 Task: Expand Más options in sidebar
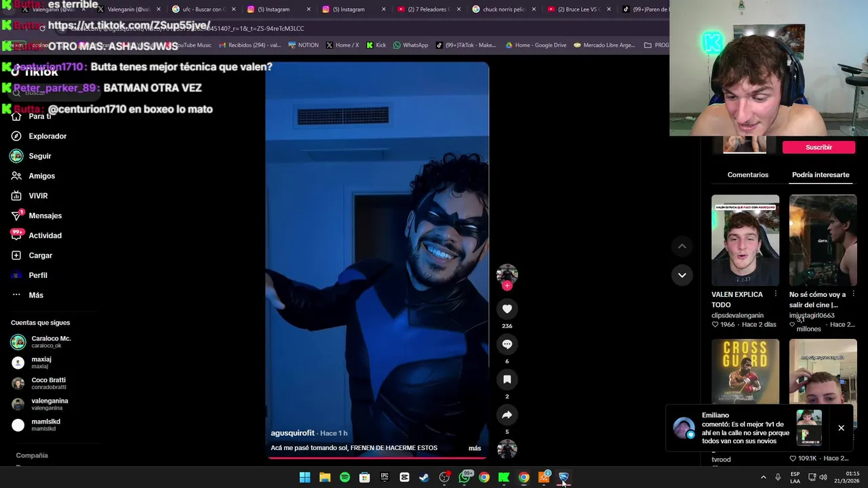(x=27, y=295)
